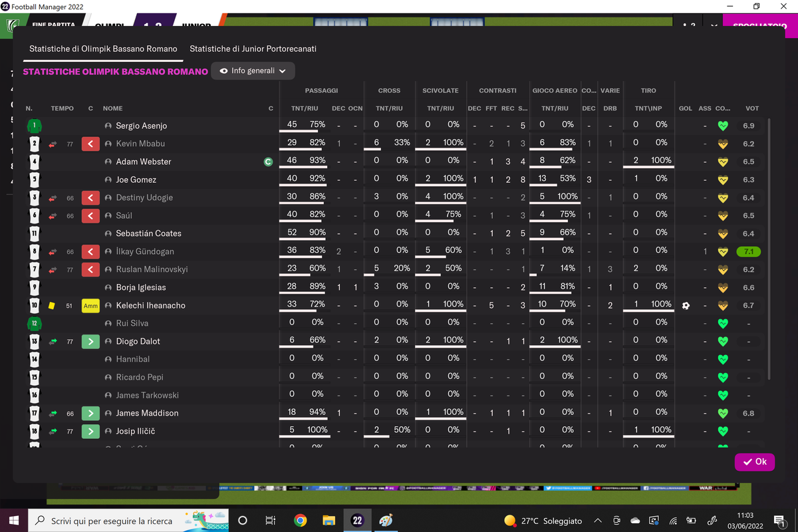Select Statistiche di Olimpik Bassano Romano tab
The height and width of the screenshot is (532, 798).
click(x=103, y=49)
